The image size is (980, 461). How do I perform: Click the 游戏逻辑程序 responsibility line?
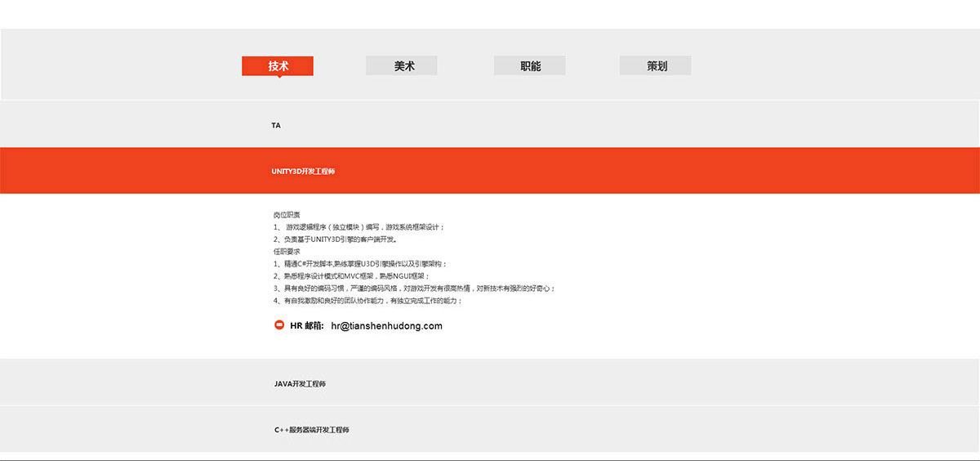[371, 226]
